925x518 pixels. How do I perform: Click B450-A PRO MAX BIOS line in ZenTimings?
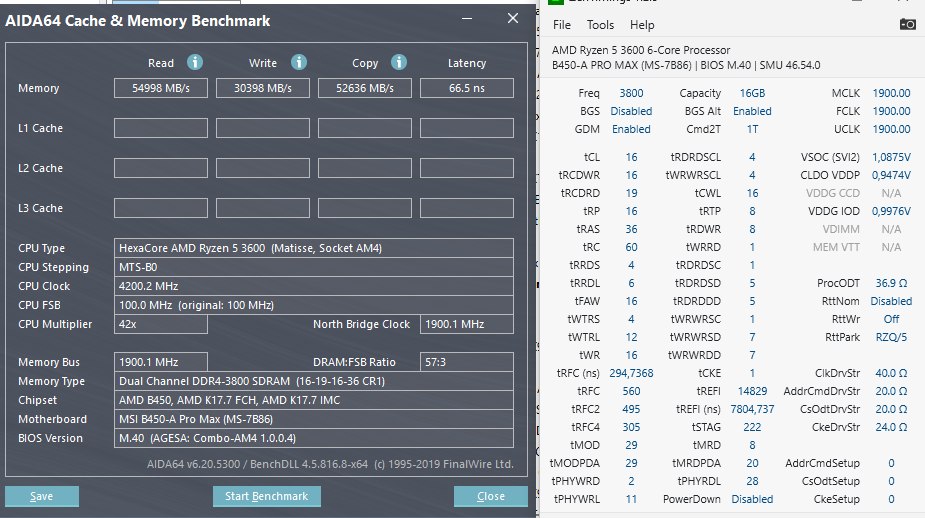click(686, 65)
